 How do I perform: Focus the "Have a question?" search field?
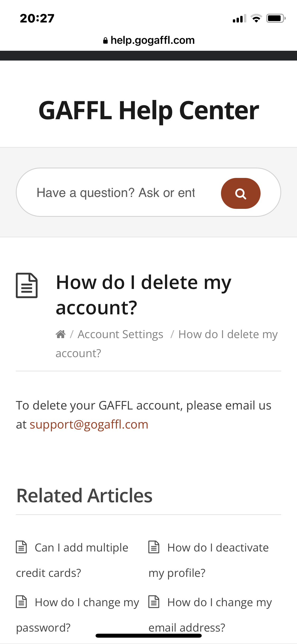116,193
